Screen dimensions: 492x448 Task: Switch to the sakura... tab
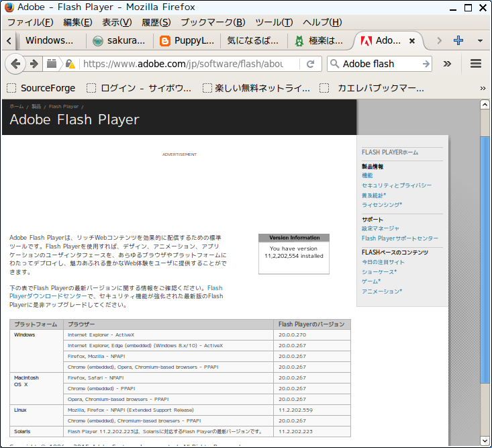119,40
